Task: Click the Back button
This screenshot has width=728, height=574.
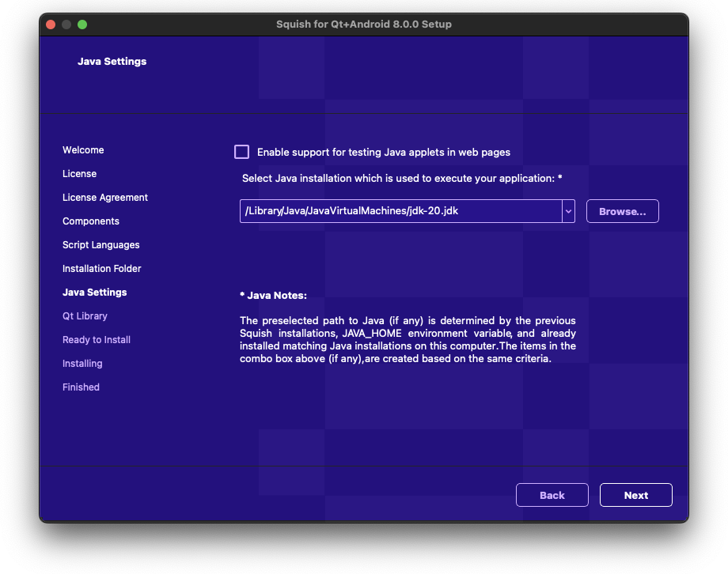Action: 552,495
